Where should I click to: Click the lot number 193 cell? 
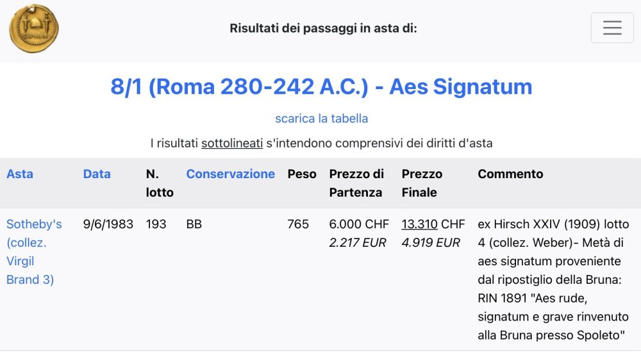156,224
